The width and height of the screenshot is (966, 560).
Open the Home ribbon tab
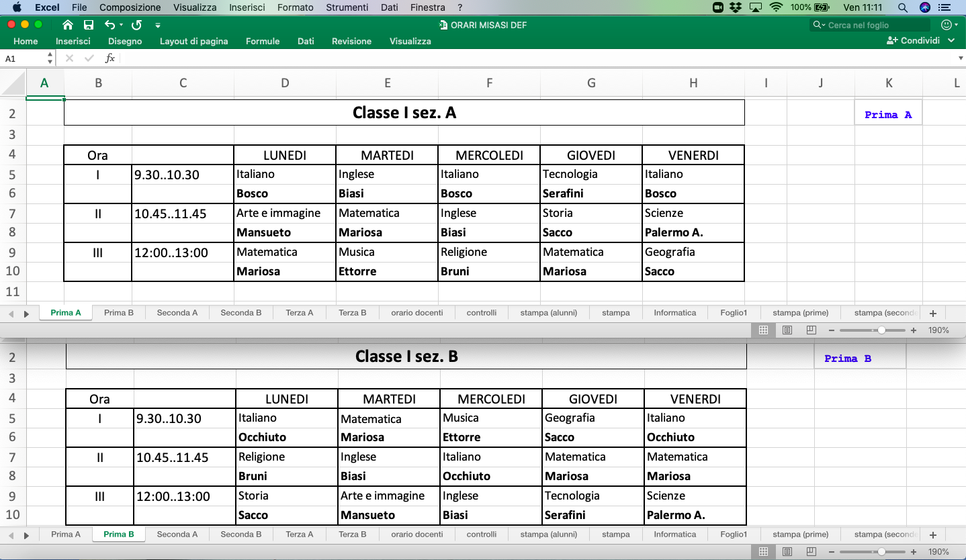point(26,41)
